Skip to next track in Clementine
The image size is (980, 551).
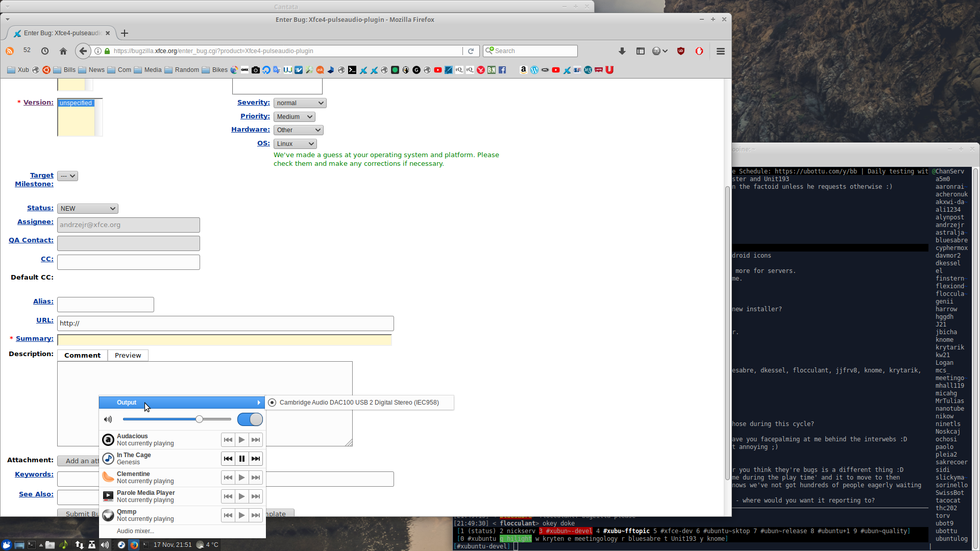click(x=256, y=478)
